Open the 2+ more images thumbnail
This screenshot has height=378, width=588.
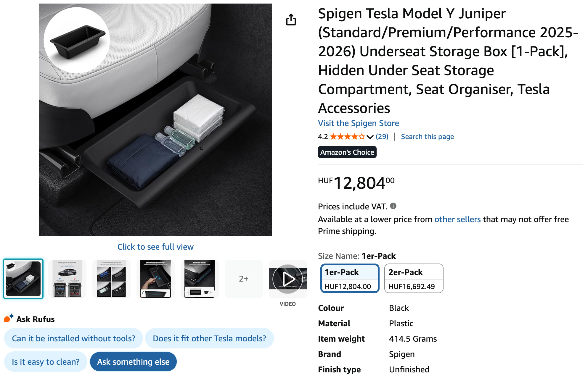click(244, 279)
